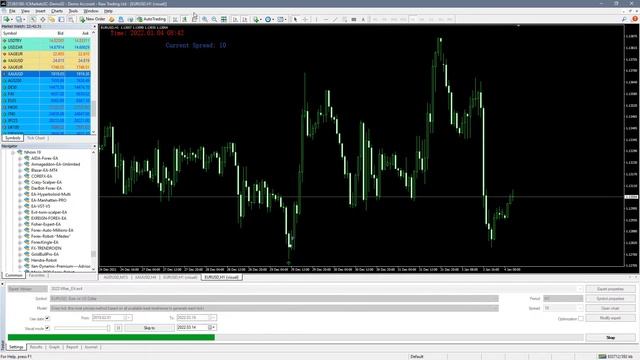This screenshot has height=360, width=640.
Task: Open the Tools menu
Action: click(73, 11)
